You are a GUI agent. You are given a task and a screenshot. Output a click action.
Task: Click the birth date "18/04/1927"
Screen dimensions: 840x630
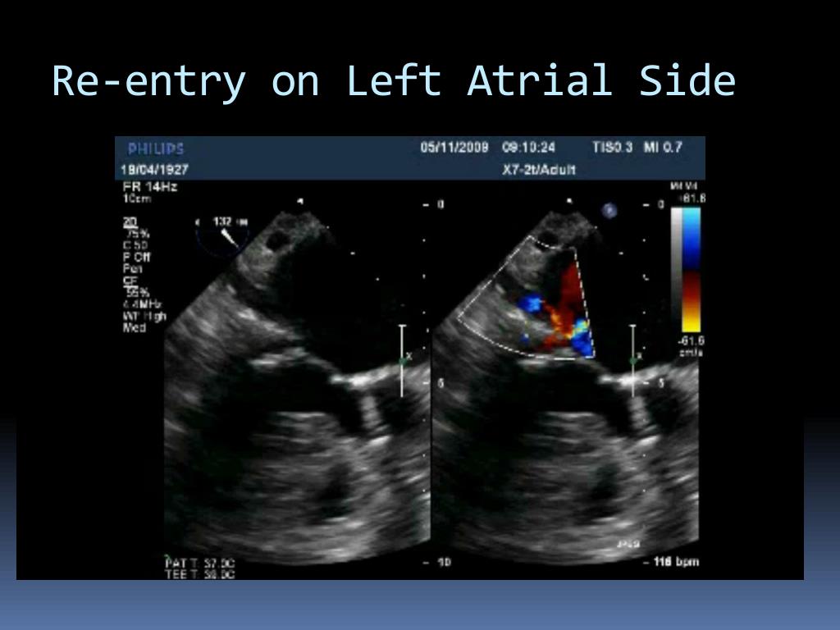[154, 170]
